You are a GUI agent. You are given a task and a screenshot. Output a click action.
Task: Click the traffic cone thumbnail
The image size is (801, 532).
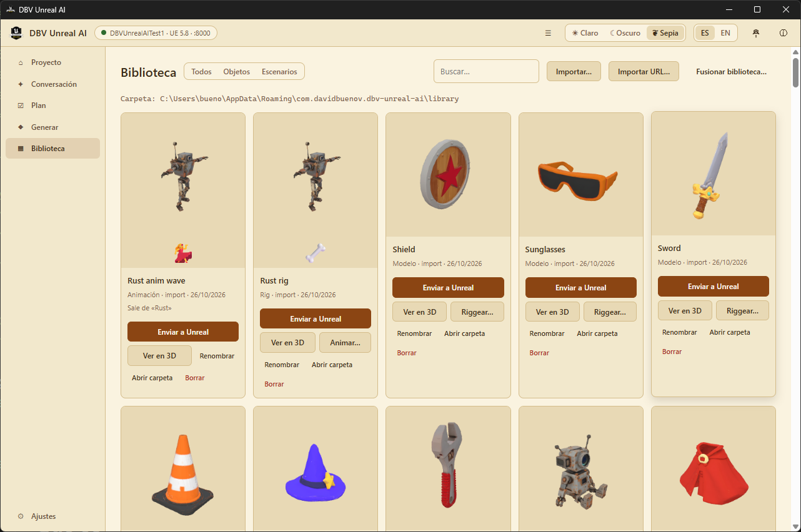tap(183, 469)
